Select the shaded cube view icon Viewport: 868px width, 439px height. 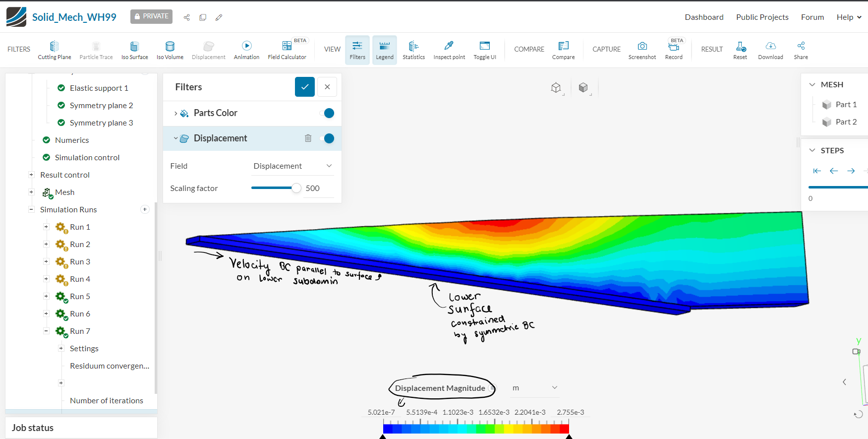click(x=583, y=88)
